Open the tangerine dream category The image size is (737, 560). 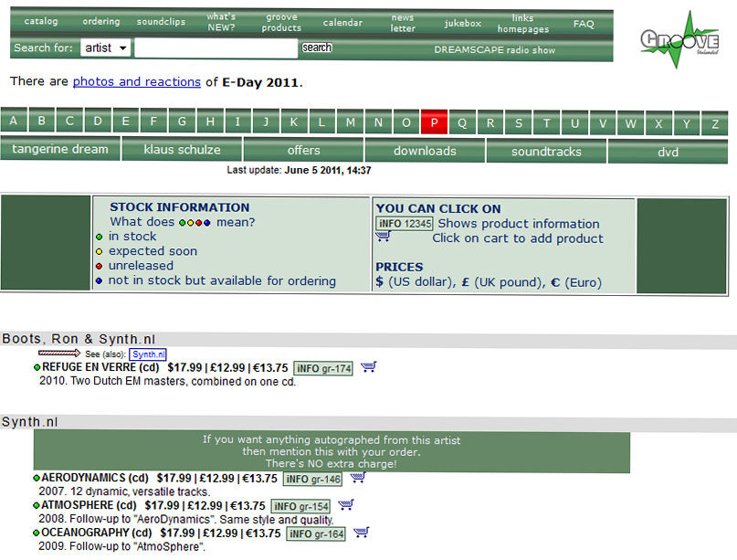pyautogui.click(x=60, y=149)
